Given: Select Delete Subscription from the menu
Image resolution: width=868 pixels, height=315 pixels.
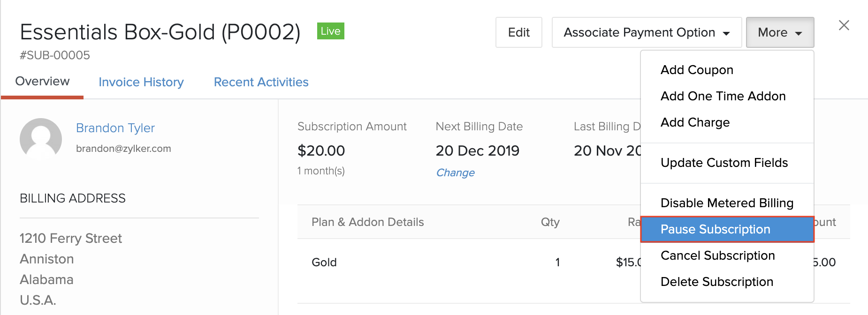Looking at the screenshot, I should [716, 282].
